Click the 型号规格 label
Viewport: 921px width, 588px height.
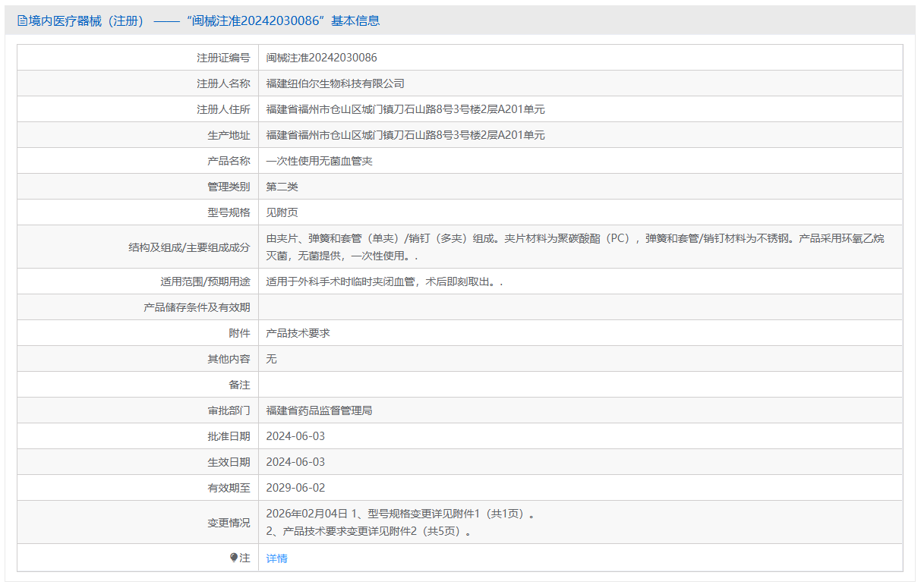tap(229, 212)
